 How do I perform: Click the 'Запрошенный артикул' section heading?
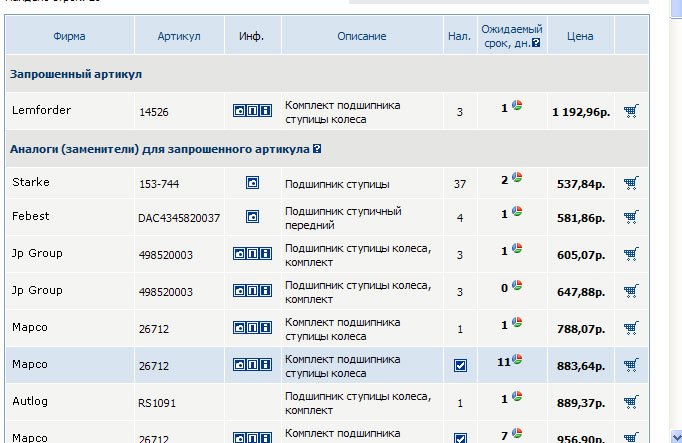pyautogui.click(x=76, y=74)
